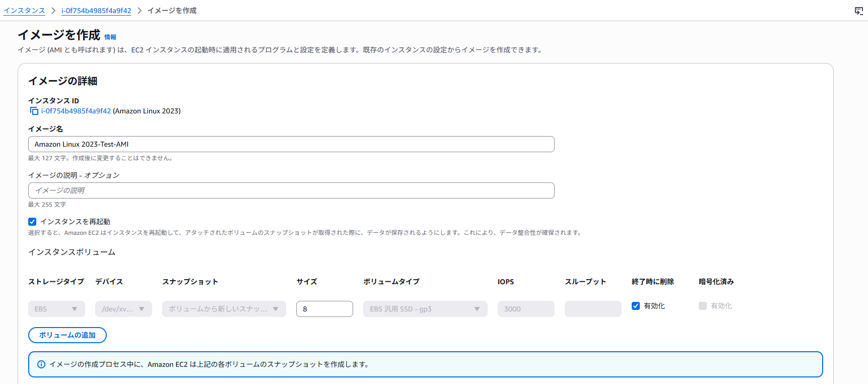Viewport: 868px width, 384px height.
Task: Click the CloudShell icon at top right
Action: [858, 11]
